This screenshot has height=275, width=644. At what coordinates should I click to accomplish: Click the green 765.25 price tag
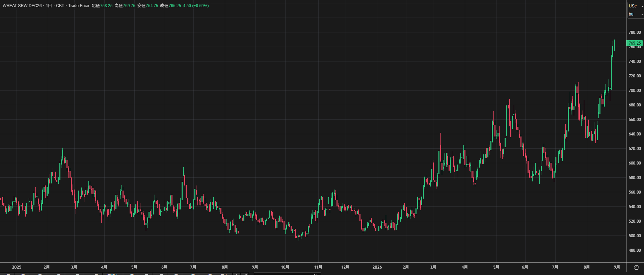(x=635, y=43)
